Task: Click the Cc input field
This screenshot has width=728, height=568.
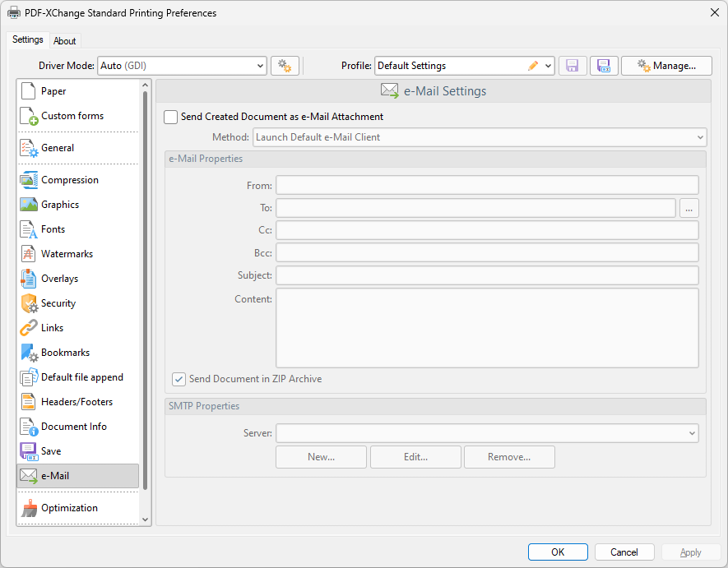Action: pos(487,230)
